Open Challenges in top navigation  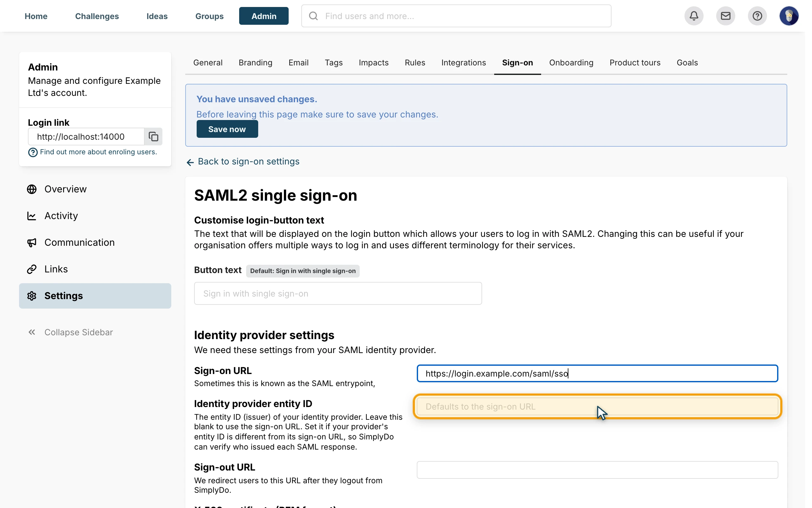pyautogui.click(x=97, y=16)
